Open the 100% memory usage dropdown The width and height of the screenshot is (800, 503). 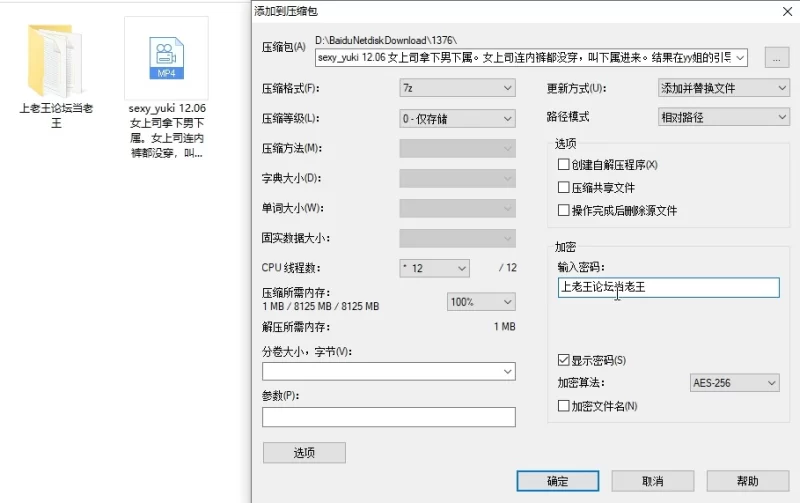pyautogui.click(x=480, y=301)
